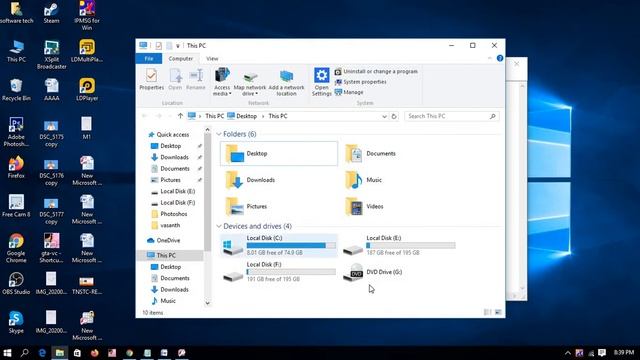Open Quick Access Toolbar customize dropdown
The height and width of the screenshot is (360, 640).
point(178,46)
